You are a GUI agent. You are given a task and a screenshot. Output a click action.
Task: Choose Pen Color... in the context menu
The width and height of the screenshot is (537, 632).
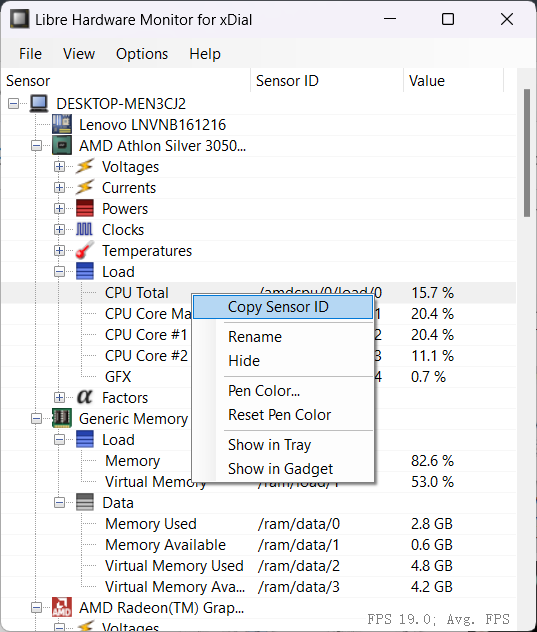click(283, 391)
